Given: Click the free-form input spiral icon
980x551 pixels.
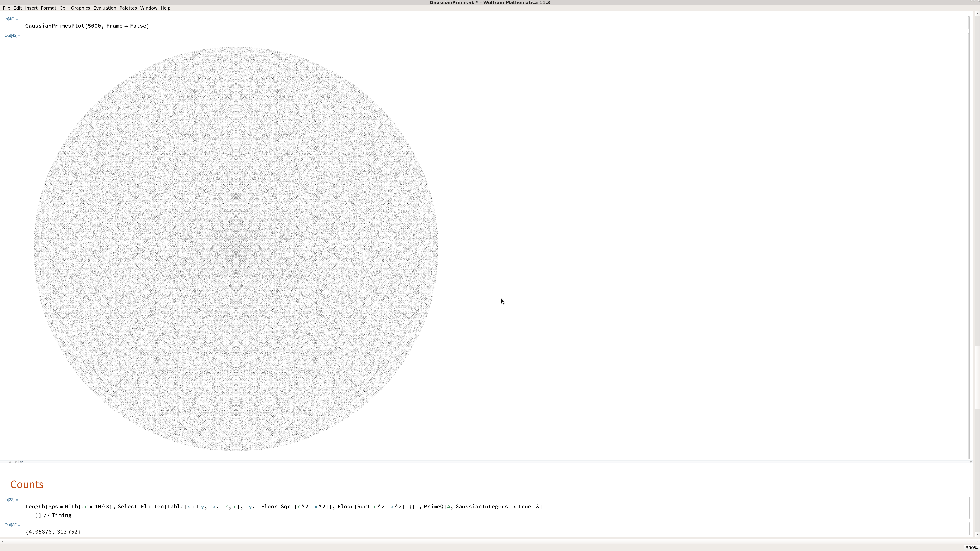Looking at the screenshot, I should [10, 462].
